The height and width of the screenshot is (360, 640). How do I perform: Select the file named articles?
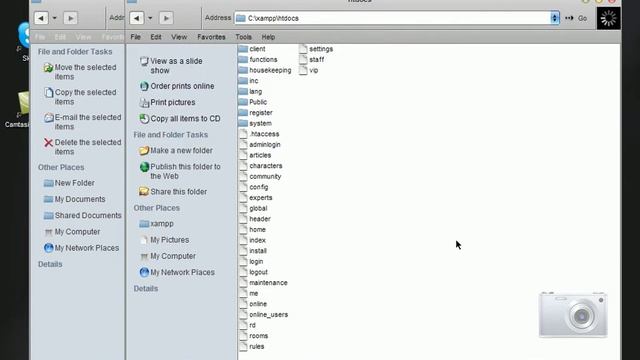click(260, 156)
